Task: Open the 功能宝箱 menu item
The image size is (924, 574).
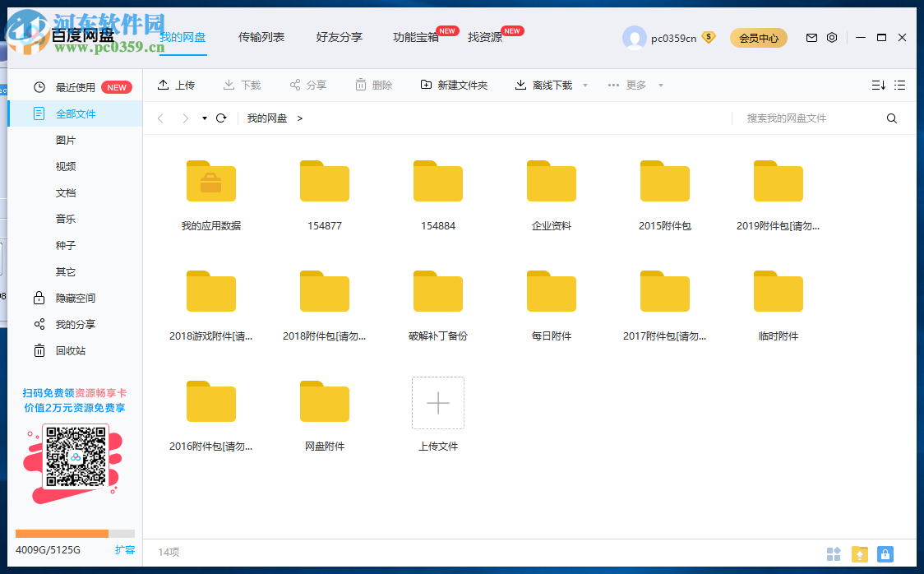Action: pos(417,37)
